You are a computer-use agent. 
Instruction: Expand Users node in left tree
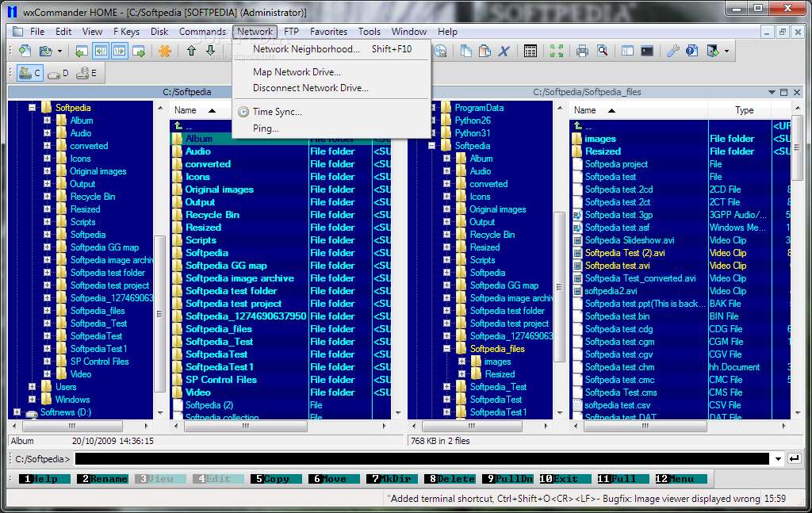pyautogui.click(x=32, y=387)
